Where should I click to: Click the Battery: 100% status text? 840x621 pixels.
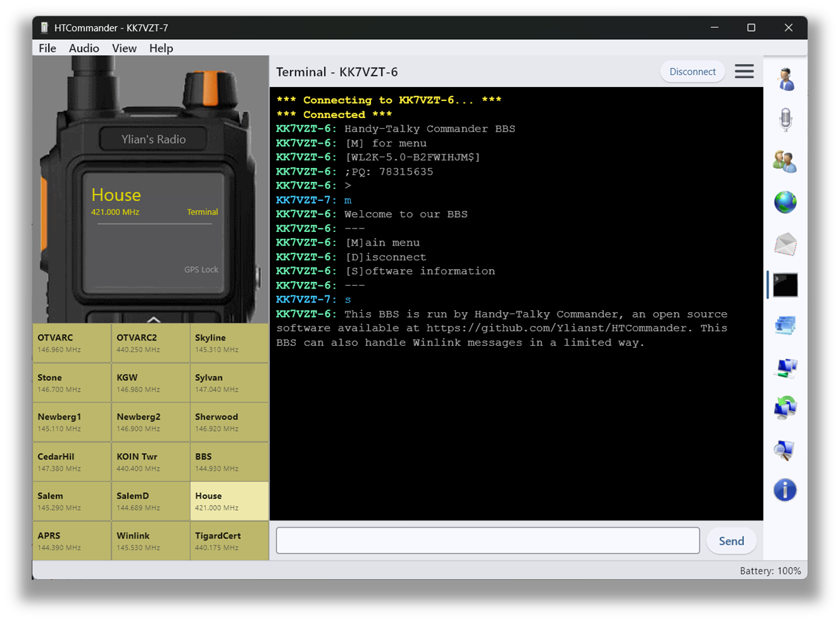click(771, 570)
